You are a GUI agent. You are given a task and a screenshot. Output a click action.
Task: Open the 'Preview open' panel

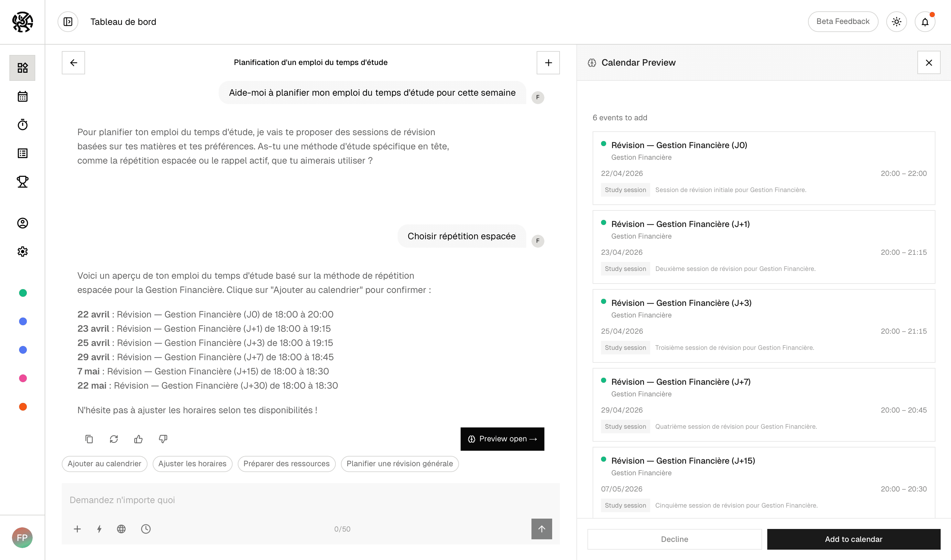(502, 439)
